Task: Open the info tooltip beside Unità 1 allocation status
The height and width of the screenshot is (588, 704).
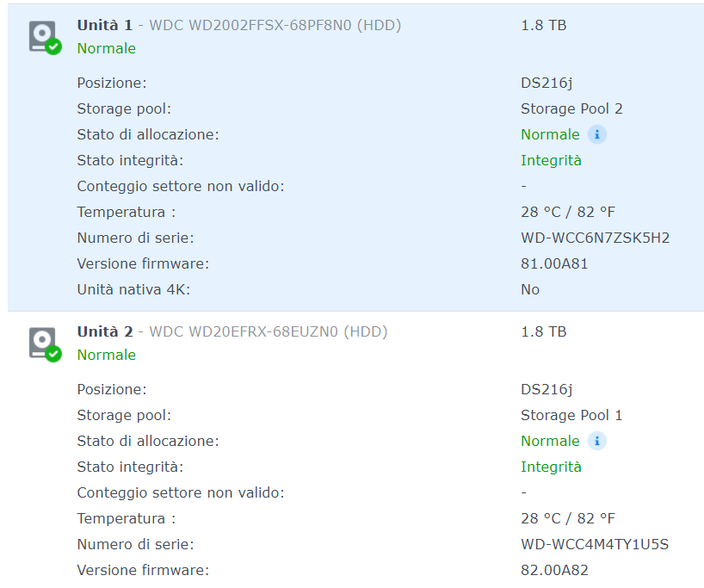Action: click(597, 134)
